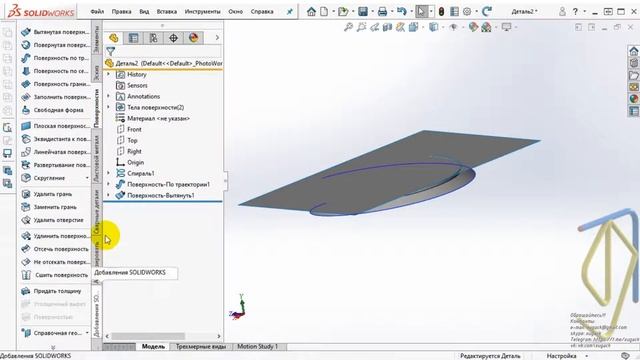Open Edit Appearance color ball in heads-up toolbar

click(x=473, y=27)
